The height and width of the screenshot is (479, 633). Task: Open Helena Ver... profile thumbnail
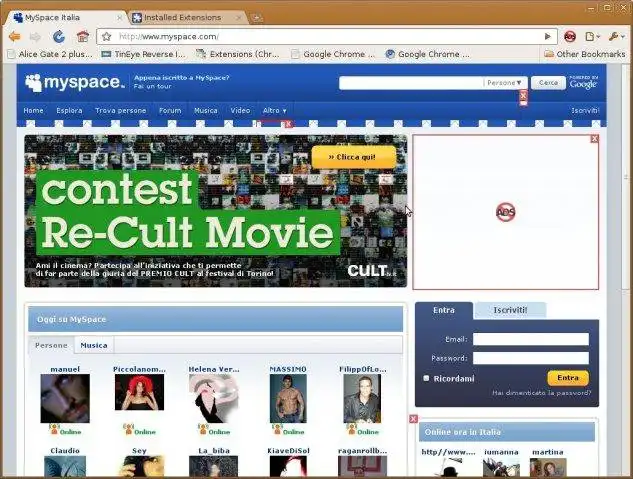pyautogui.click(x=214, y=398)
